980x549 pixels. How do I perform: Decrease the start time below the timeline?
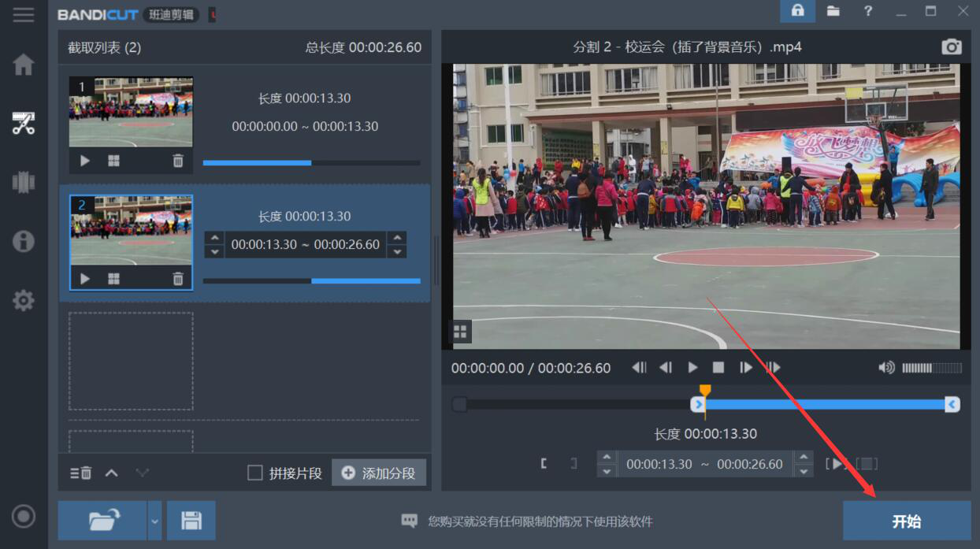pyautogui.click(x=606, y=471)
